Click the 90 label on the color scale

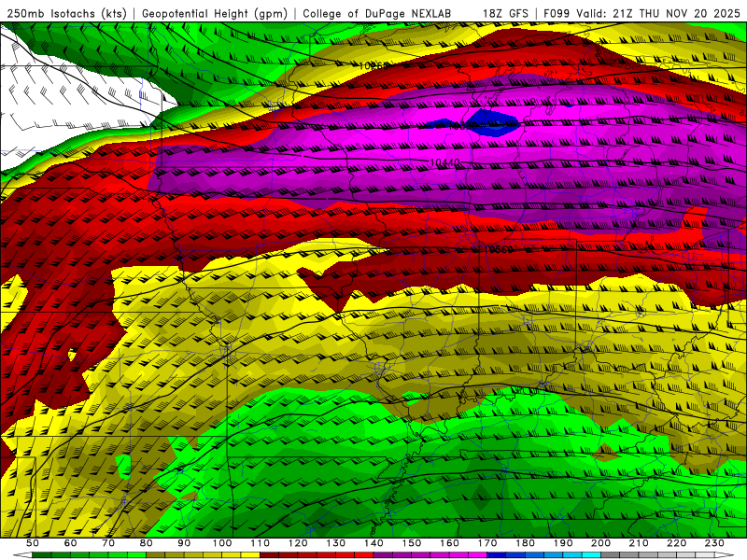point(184,543)
